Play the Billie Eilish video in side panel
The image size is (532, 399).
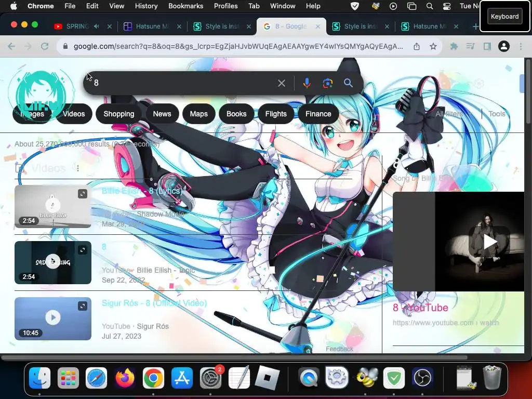489,242
